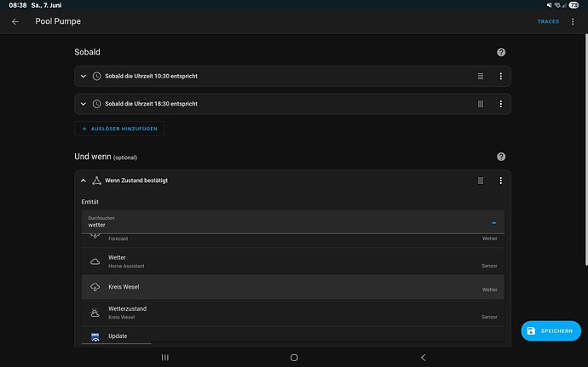Open help for the Sobald section
Screen dimensions: 588x367
coord(501,53)
